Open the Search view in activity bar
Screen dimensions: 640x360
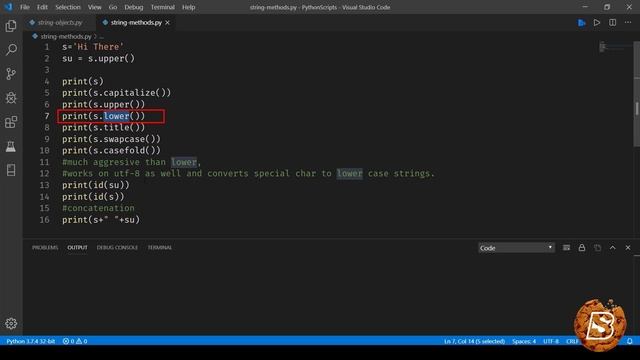pyautogui.click(x=11, y=50)
